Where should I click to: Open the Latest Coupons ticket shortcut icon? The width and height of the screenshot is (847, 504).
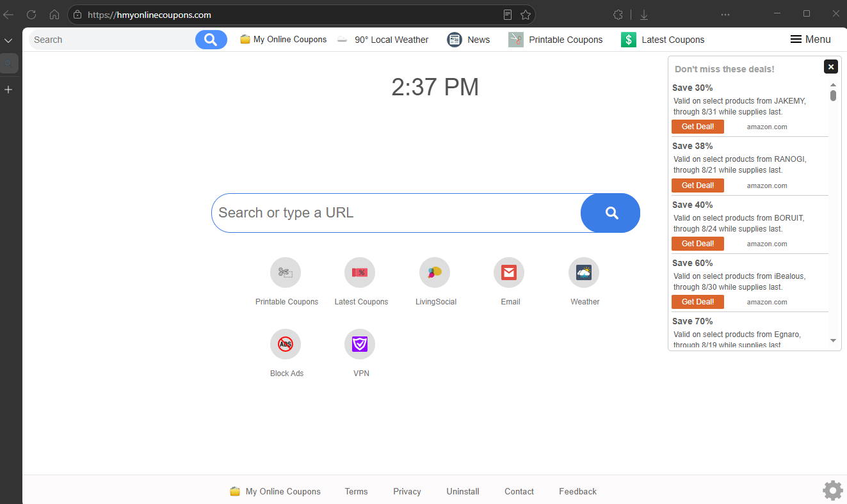360,273
